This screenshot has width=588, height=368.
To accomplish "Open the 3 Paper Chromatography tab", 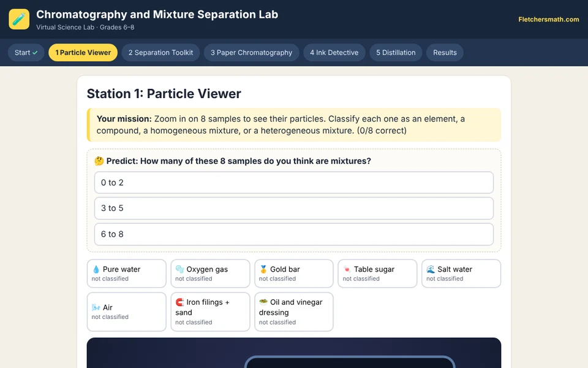I will pos(251,53).
